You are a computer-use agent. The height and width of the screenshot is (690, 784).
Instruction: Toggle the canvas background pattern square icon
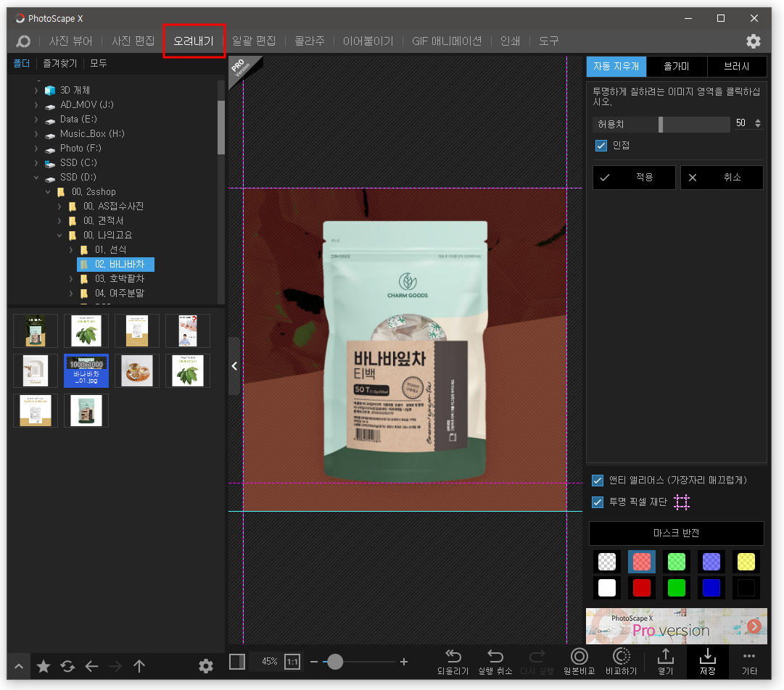tap(237, 662)
